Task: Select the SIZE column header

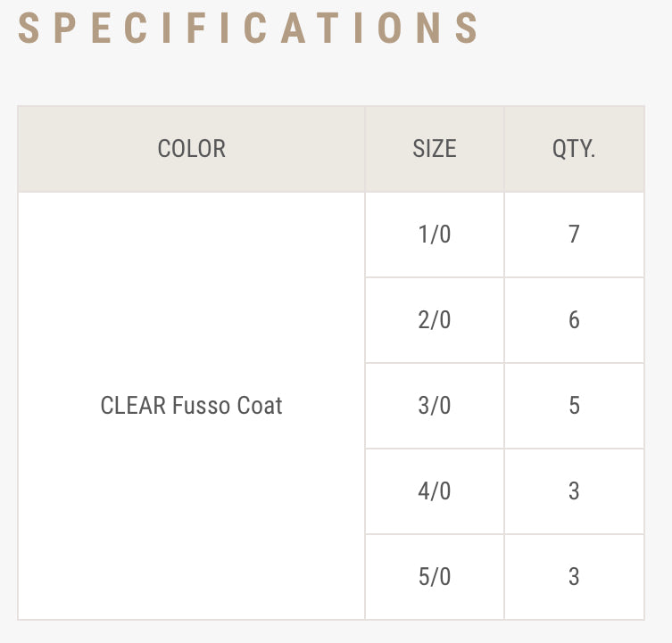Action: (x=435, y=148)
